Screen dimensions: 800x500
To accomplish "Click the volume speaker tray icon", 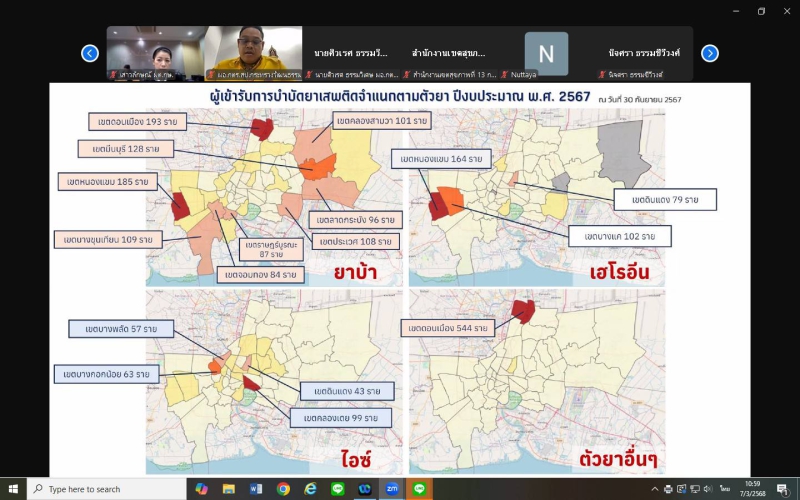I will pos(707,489).
